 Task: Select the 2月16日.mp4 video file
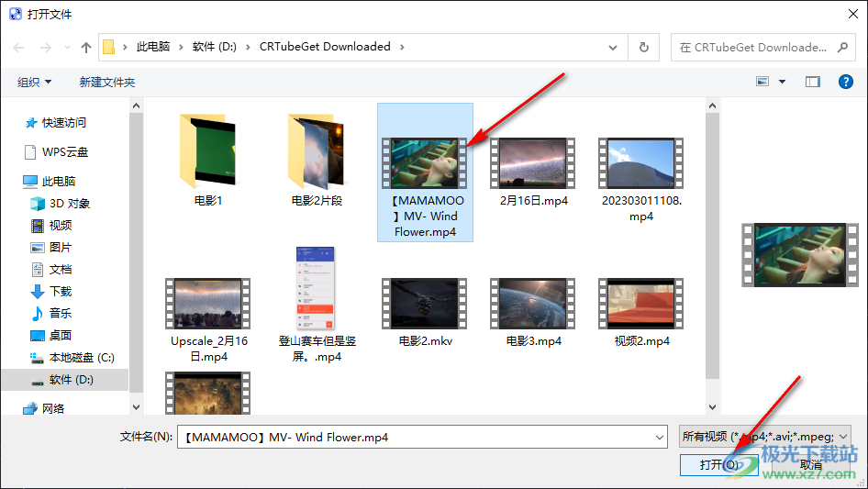coord(534,172)
